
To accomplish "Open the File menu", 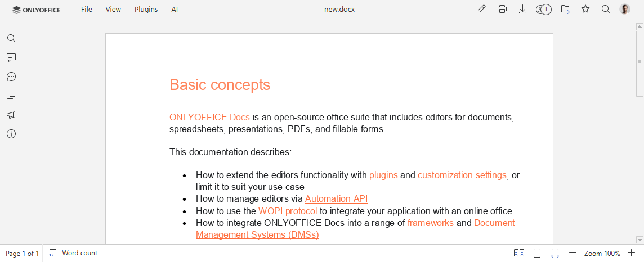I will 87,9.
